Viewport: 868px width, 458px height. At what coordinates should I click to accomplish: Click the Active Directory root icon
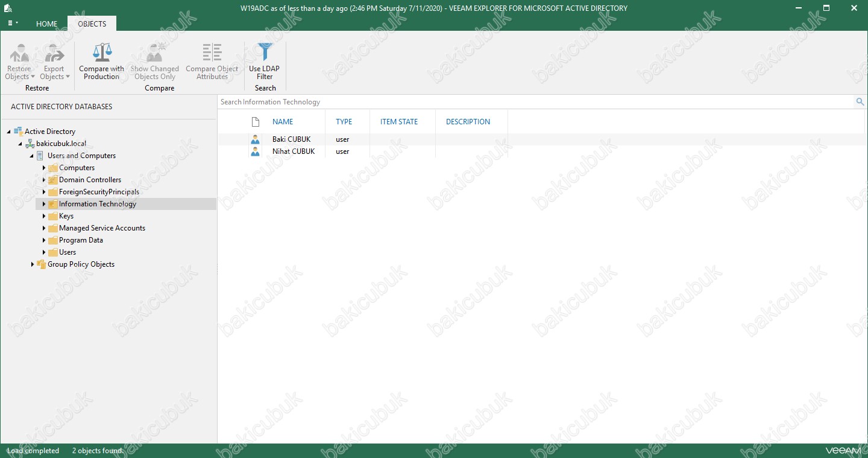(x=18, y=132)
